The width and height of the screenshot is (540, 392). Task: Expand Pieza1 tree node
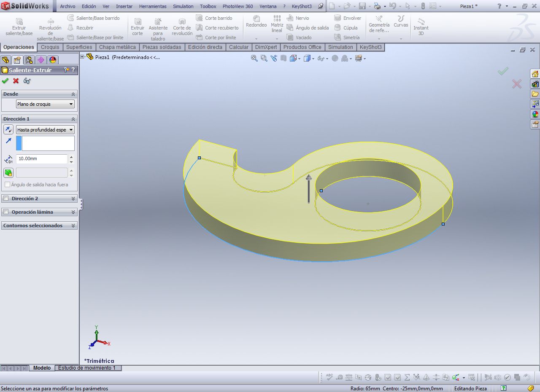coord(83,57)
